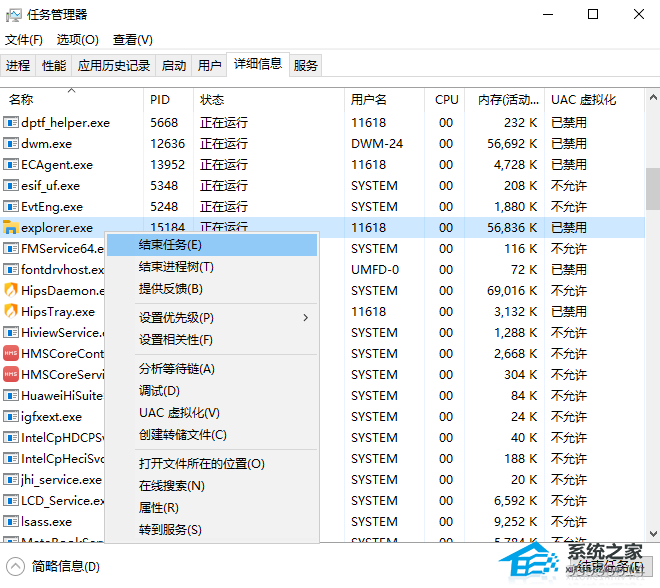Expand the 设置优先级(P) submenu arrow
The width and height of the screenshot is (660, 588).
306,318
